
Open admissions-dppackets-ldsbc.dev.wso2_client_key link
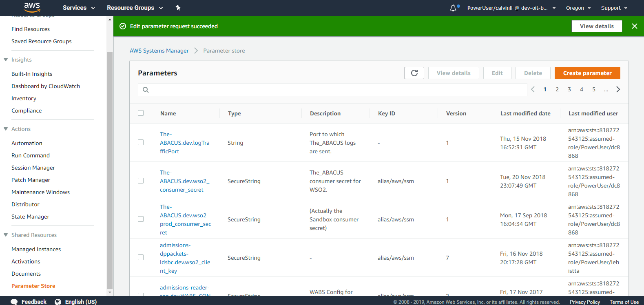point(185,258)
